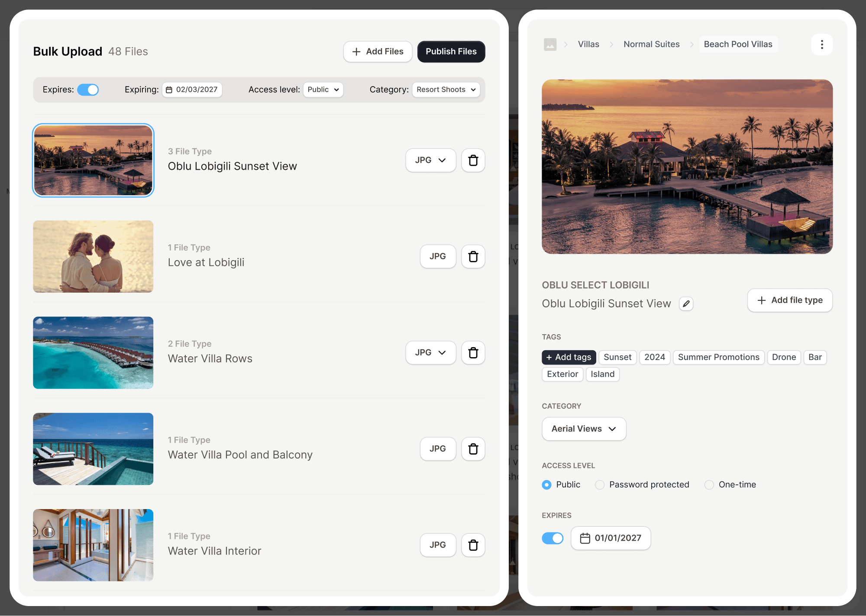
Task: Expand the Aerial Views category dropdown
Action: tap(583, 429)
